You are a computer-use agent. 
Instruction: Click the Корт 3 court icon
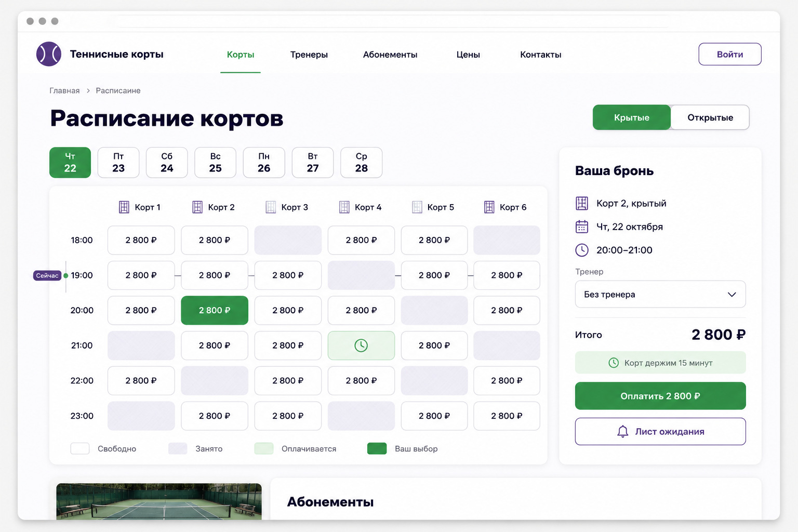(271, 207)
